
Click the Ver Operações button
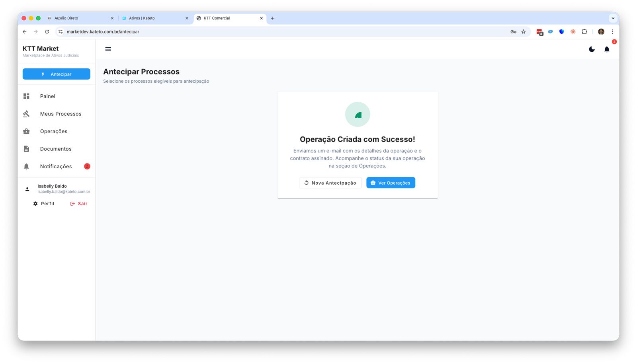(391, 183)
